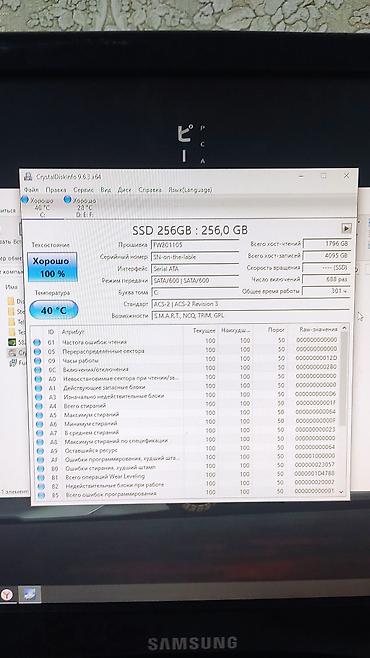
Task: Click status icon for A4 Всего стираний
Action: (39, 406)
